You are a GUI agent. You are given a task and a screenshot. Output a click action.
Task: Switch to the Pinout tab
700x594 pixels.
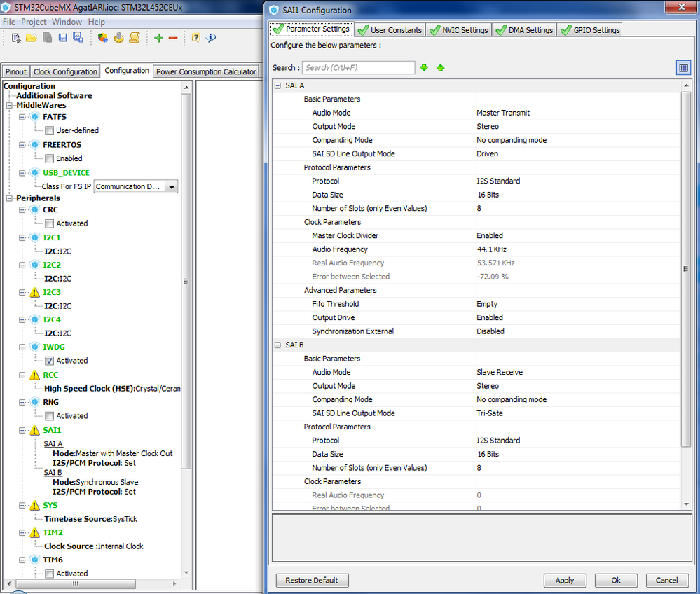click(16, 71)
